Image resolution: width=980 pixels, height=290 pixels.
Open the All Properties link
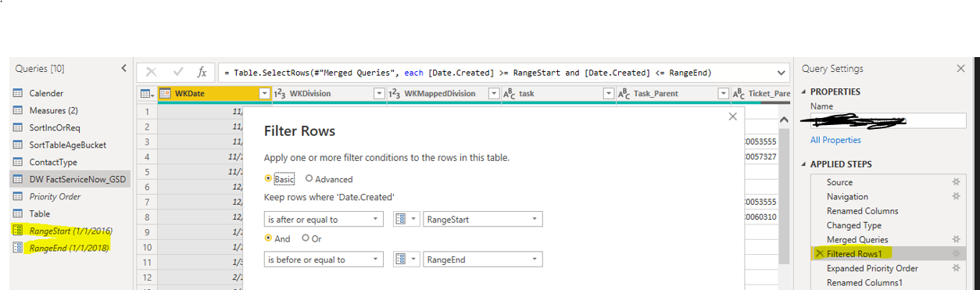(835, 140)
